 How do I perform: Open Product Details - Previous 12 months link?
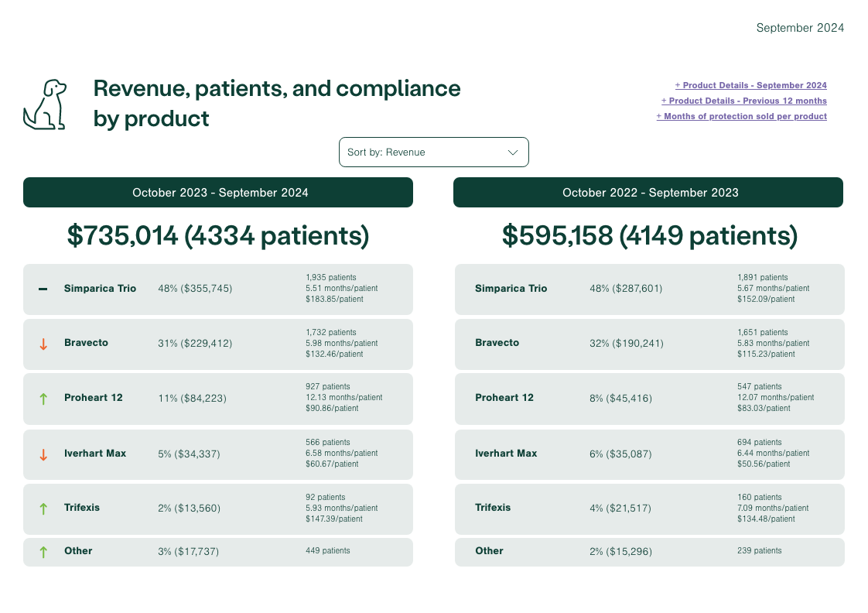pos(744,101)
